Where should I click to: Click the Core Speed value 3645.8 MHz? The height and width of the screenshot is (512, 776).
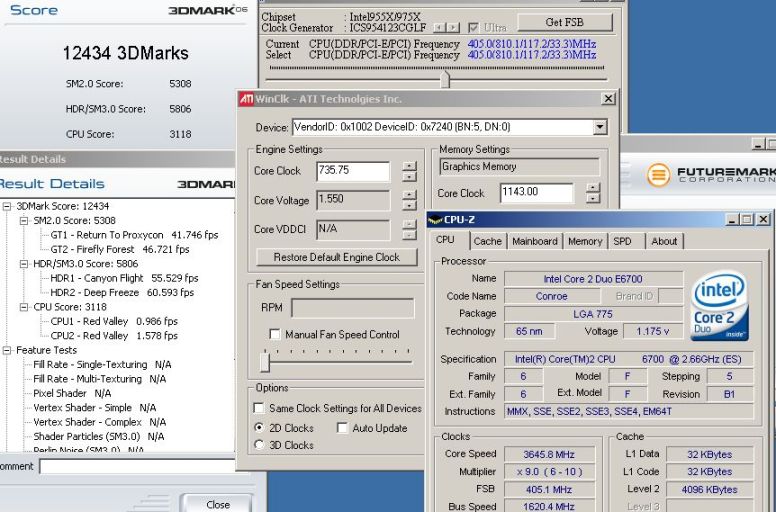[x=549, y=454]
